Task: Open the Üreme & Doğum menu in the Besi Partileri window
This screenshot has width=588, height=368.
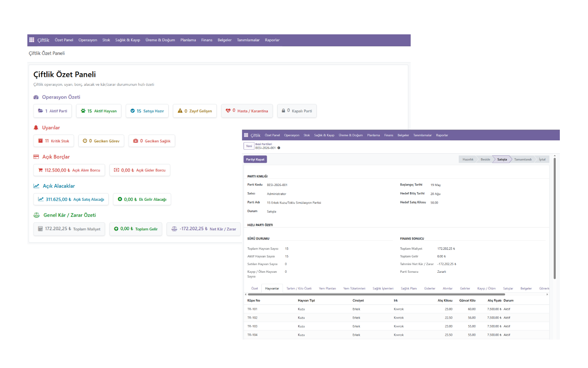Action: coord(351,135)
